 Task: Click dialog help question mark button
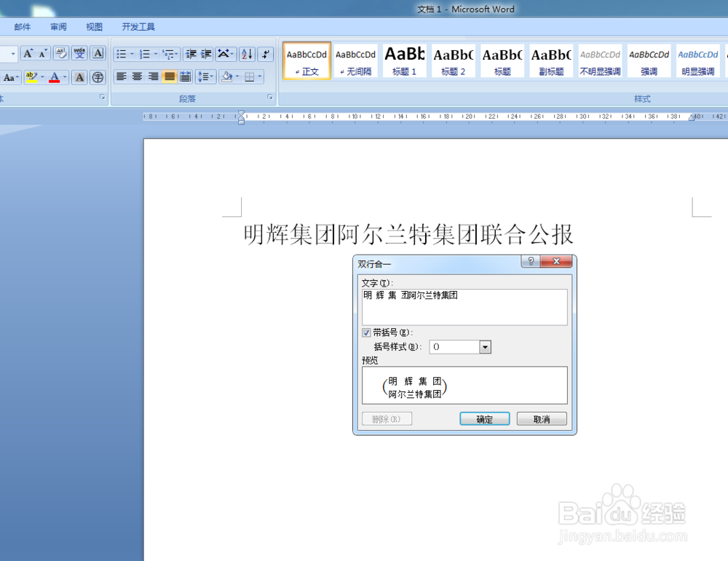click(x=531, y=261)
